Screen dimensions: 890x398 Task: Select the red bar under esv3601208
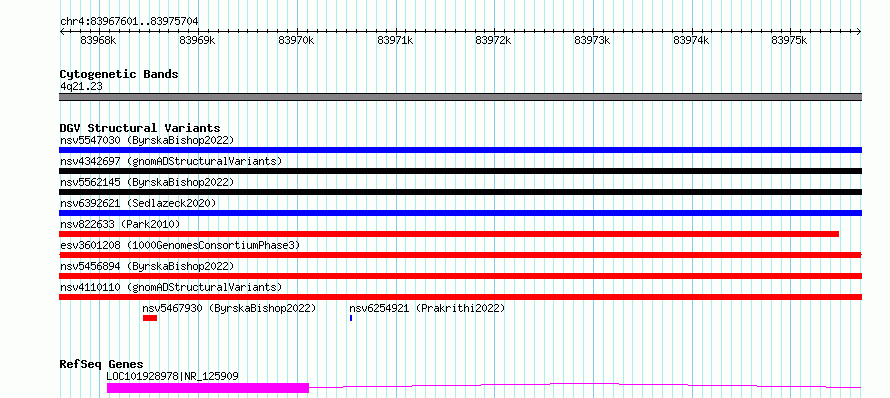click(x=460, y=255)
